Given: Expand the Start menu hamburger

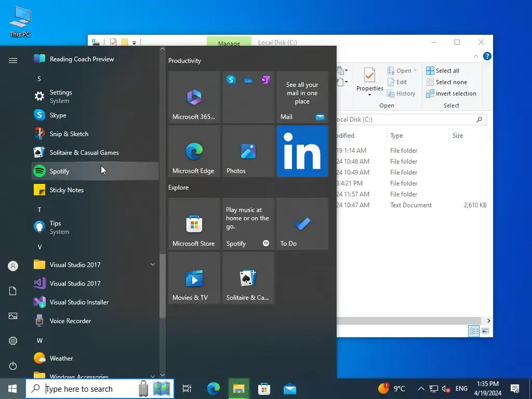Looking at the screenshot, I should tap(13, 60).
